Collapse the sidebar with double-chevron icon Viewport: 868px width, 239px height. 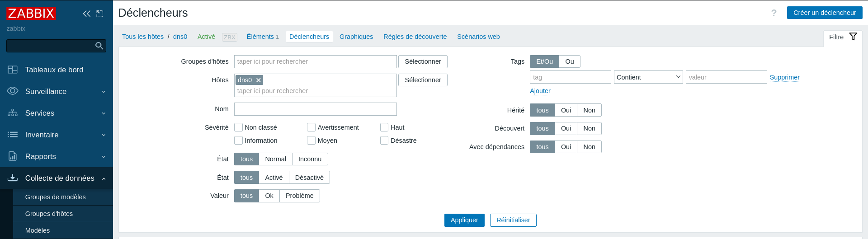tap(86, 14)
